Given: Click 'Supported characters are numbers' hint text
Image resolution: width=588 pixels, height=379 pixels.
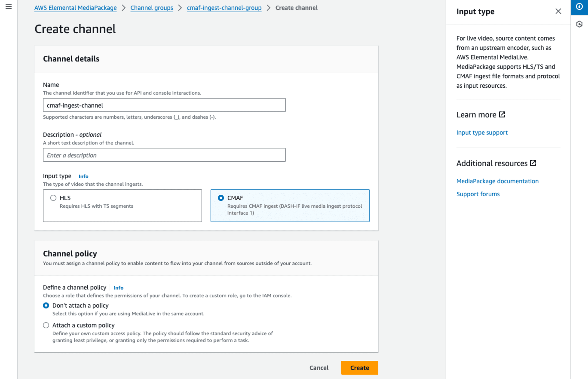Looking at the screenshot, I should (x=129, y=117).
